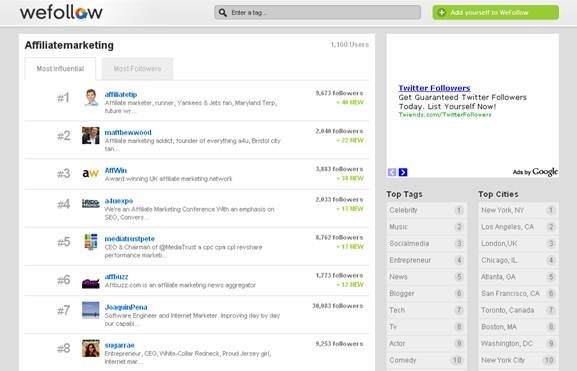Click the previous ad arrow

pyautogui.click(x=392, y=172)
